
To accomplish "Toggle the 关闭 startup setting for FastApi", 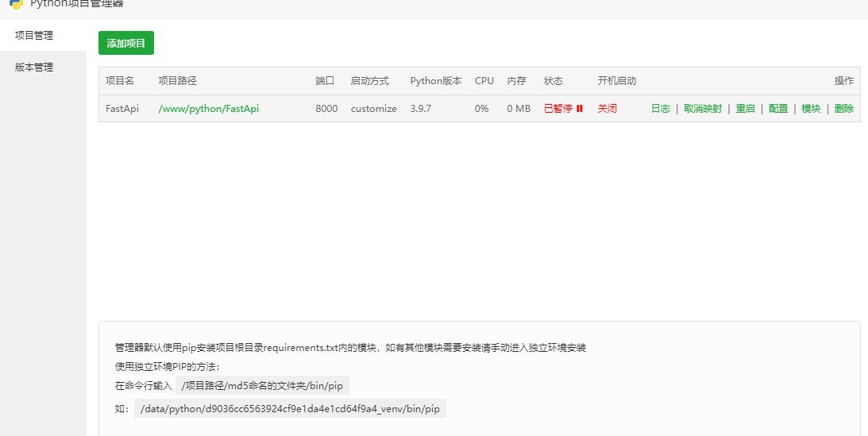I will [607, 109].
